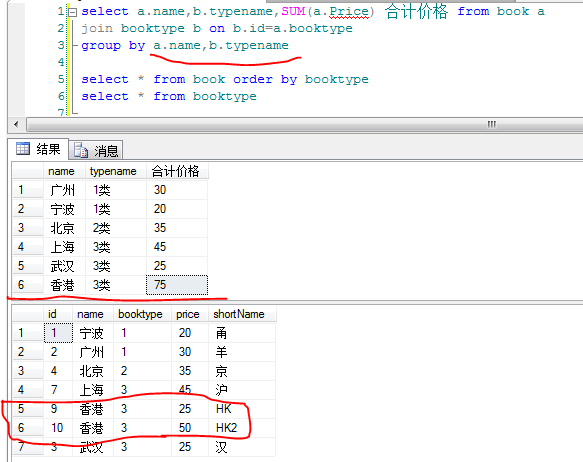Click the HK2 shortName cell
583x462 pixels.
coord(242,428)
